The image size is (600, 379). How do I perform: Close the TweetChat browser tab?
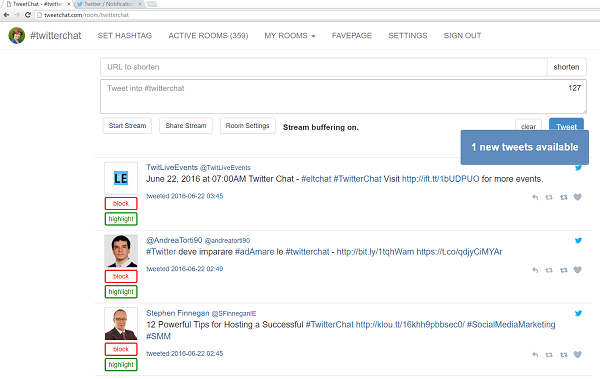69,4
